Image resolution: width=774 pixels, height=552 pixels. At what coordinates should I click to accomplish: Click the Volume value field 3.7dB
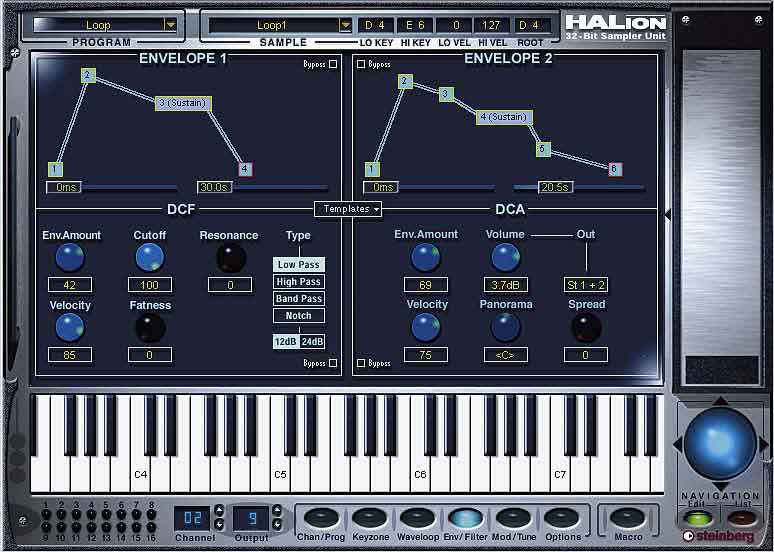505,285
